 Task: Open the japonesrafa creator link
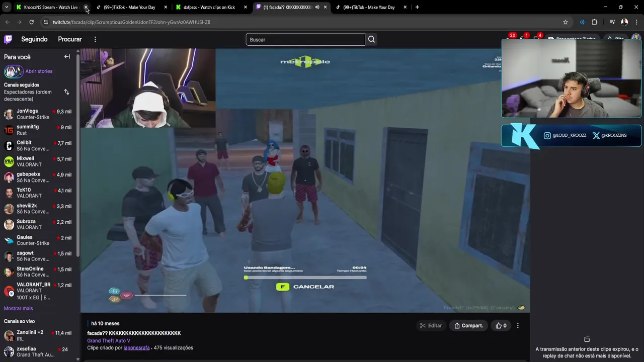[136, 347]
